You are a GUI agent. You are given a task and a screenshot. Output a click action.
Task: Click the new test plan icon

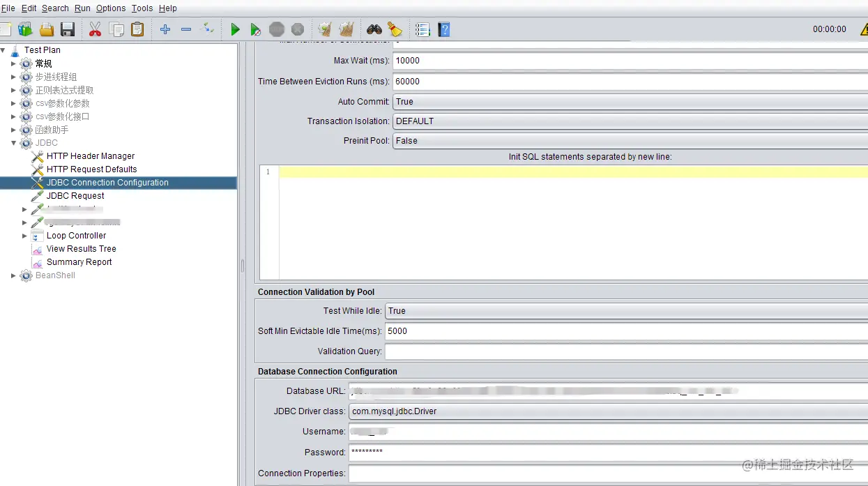[6, 29]
